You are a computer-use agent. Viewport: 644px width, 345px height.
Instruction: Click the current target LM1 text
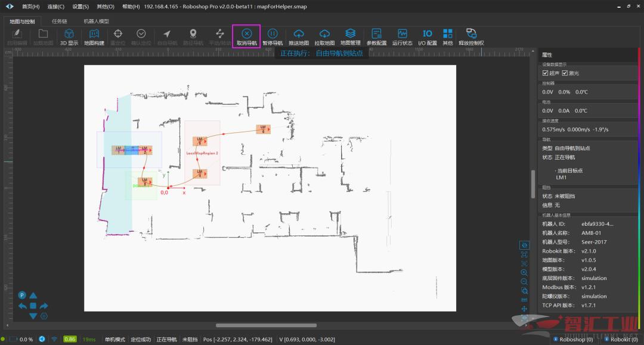coord(561,178)
